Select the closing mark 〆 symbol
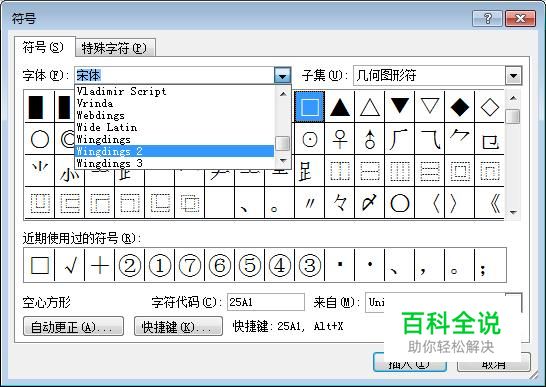The height and width of the screenshot is (387, 546). (x=369, y=203)
